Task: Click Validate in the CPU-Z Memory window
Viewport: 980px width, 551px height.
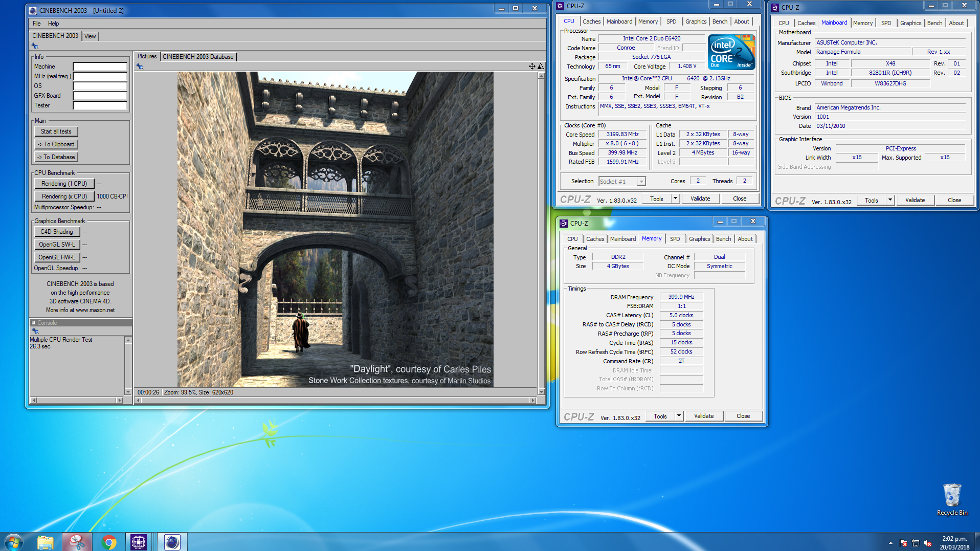Action: pos(704,416)
